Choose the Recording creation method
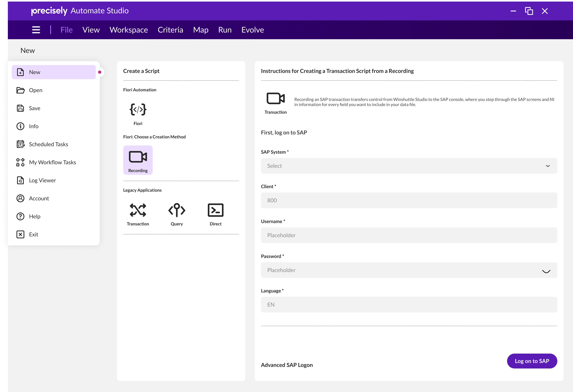Image resolution: width=573 pixels, height=392 pixels. click(138, 160)
